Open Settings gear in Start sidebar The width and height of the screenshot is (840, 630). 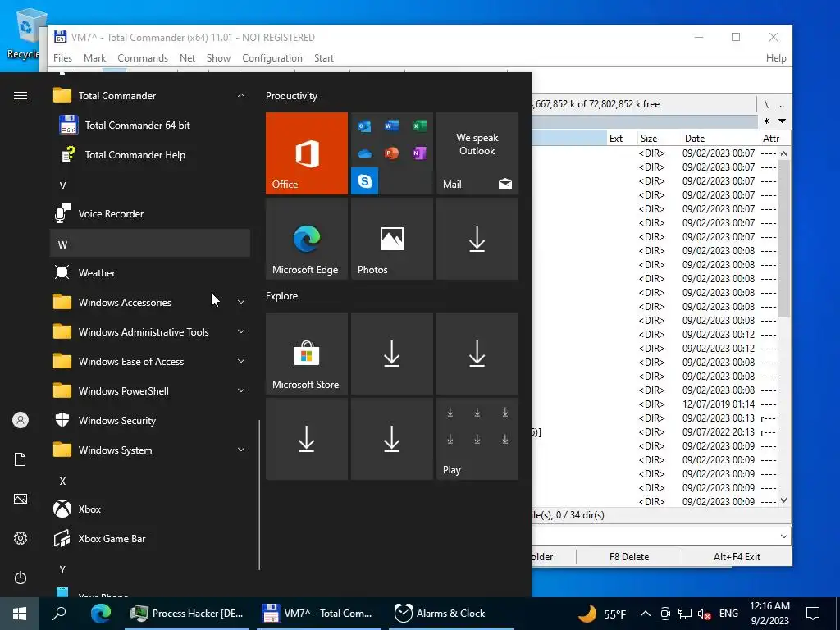tap(21, 538)
